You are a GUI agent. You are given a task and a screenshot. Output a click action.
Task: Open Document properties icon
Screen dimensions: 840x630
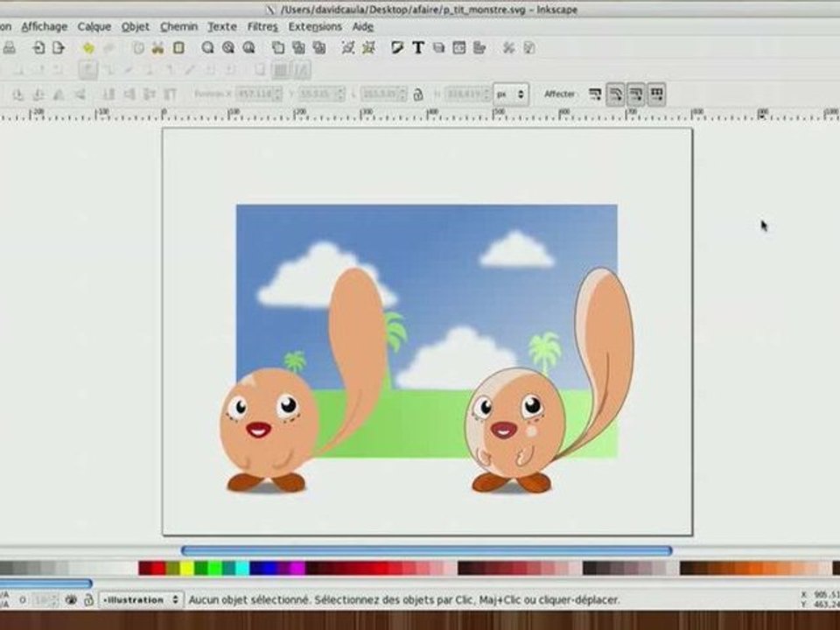point(529,48)
